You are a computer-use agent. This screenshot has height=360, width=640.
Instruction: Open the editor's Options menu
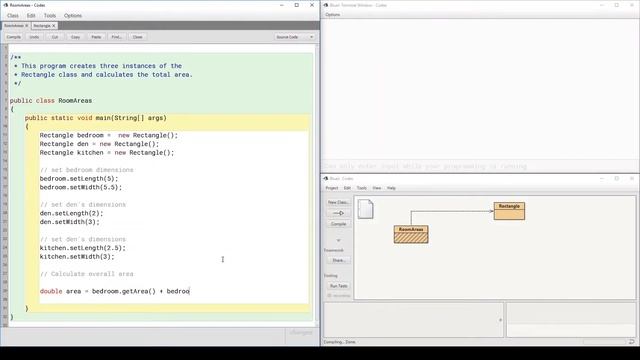tap(73, 16)
